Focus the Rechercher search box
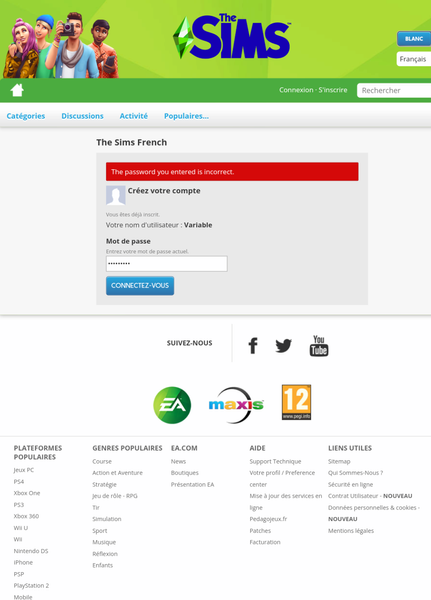431x600 pixels. click(394, 90)
